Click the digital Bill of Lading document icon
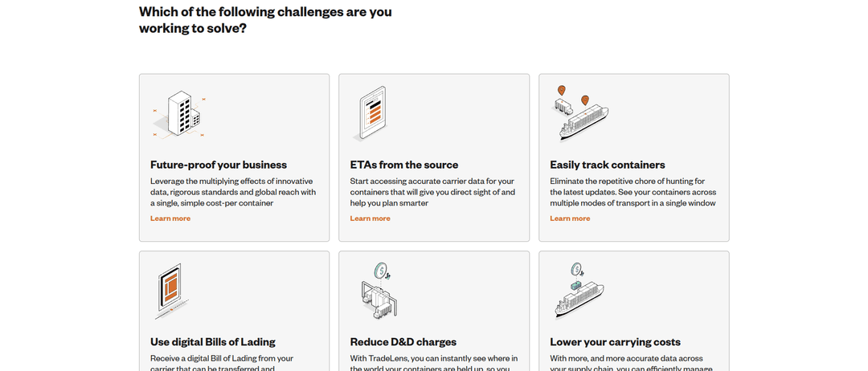 (170, 291)
